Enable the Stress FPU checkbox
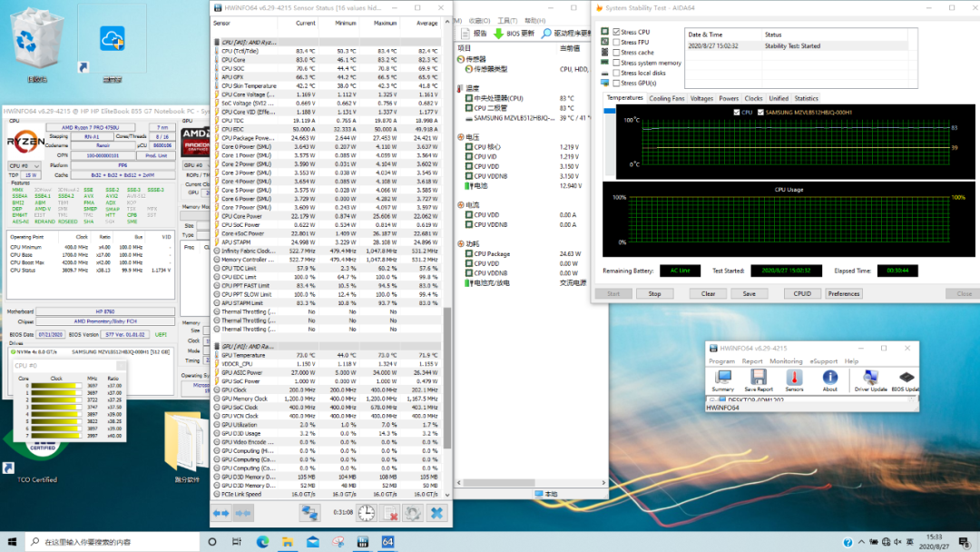 point(618,42)
